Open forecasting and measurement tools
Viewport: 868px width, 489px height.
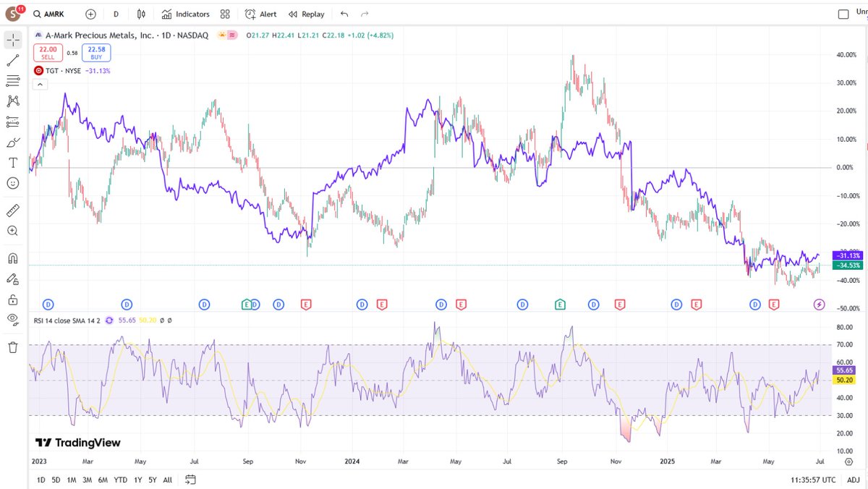13,122
